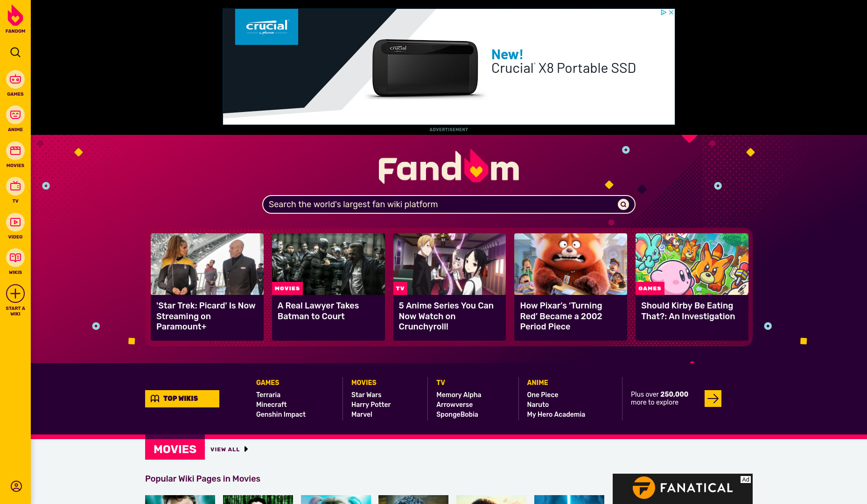
Task: Open the user profile icon
Action: pos(16,486)
